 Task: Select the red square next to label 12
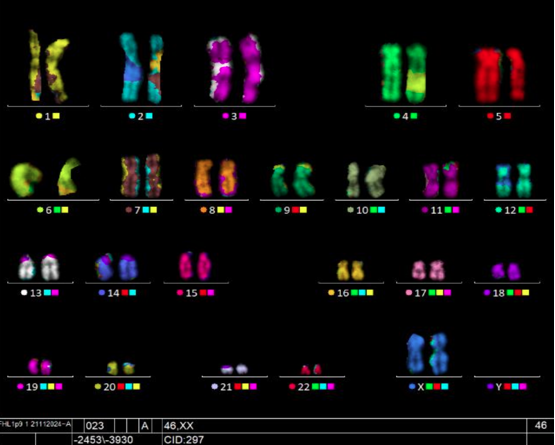530,210
